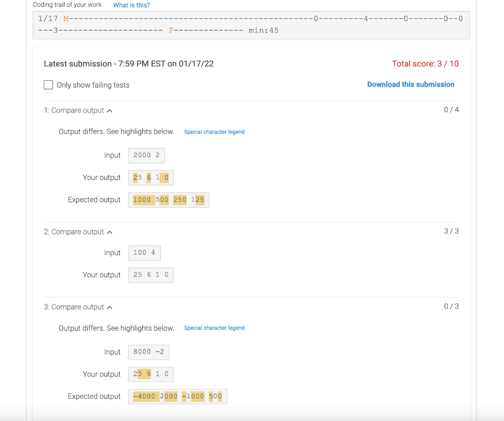Click test 3 your output '25 6 1 0'
The image size is (504, 421).
151,374
